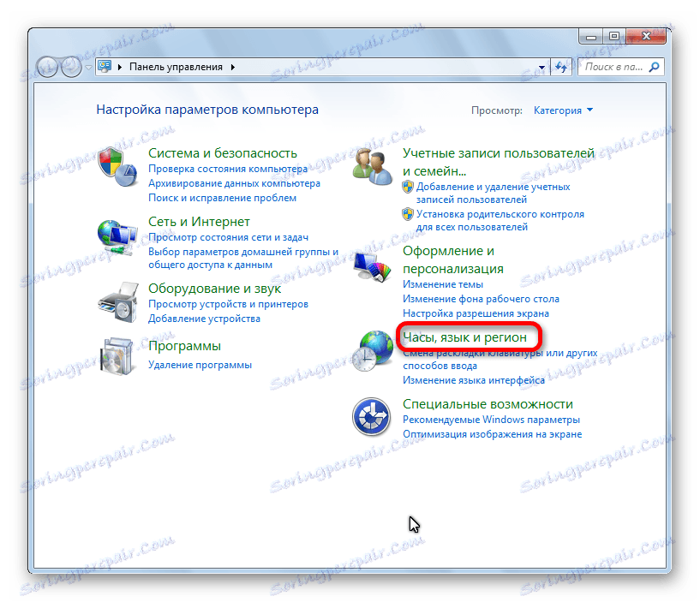This screenshot has height=602, width=700.
Task: Open Рекомендуемые Windows параметры link
Action: 491,420
